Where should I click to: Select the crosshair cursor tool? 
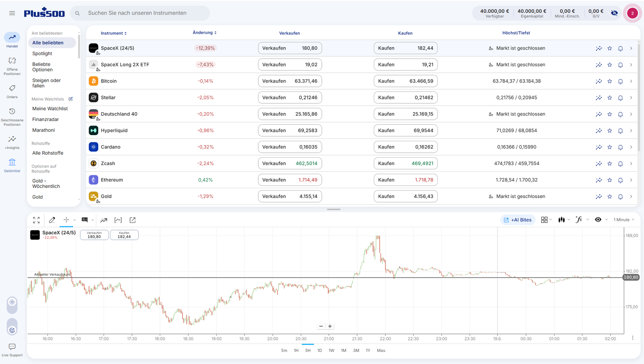[x=66, y=220]
